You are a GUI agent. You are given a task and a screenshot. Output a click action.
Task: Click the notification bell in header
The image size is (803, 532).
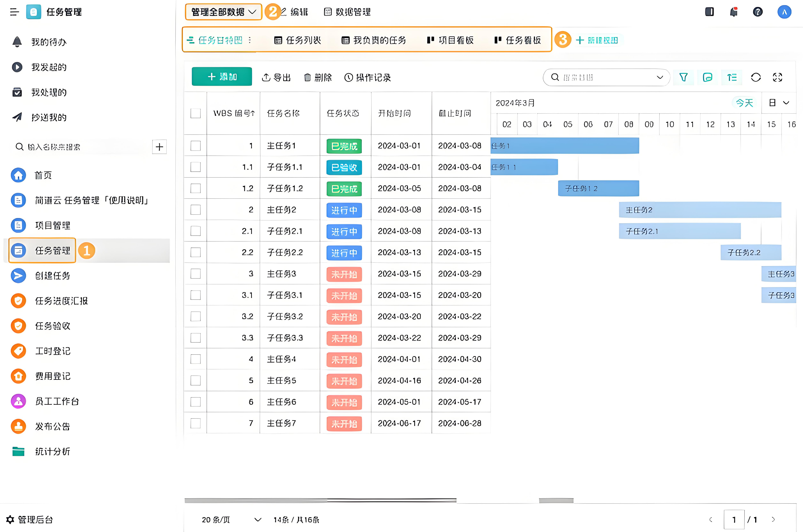733,12
